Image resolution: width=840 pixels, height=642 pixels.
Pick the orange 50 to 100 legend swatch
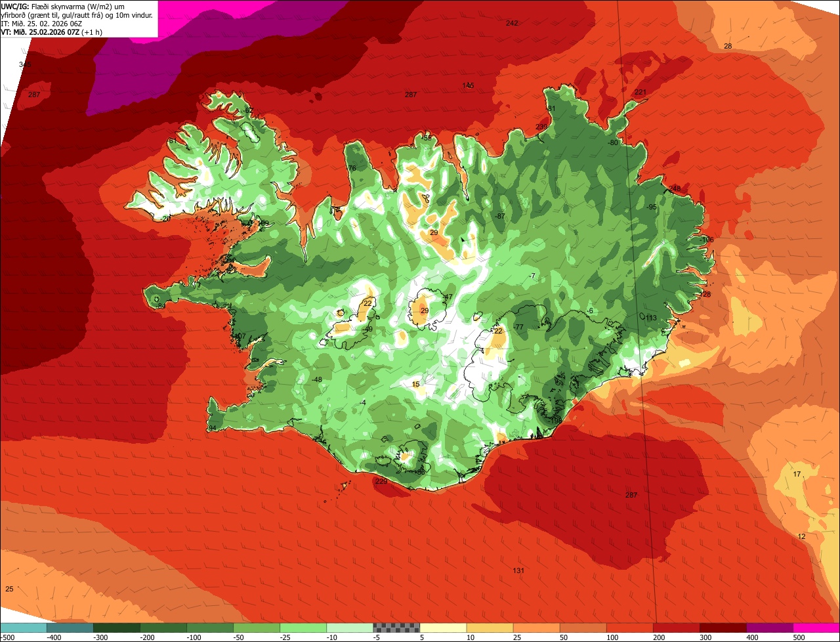[x=583, y=627]
